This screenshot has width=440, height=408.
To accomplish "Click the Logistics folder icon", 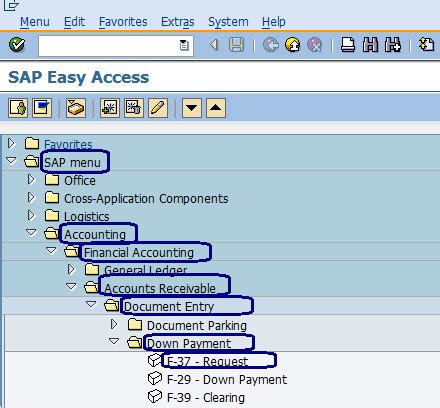I will pos(52,216).
